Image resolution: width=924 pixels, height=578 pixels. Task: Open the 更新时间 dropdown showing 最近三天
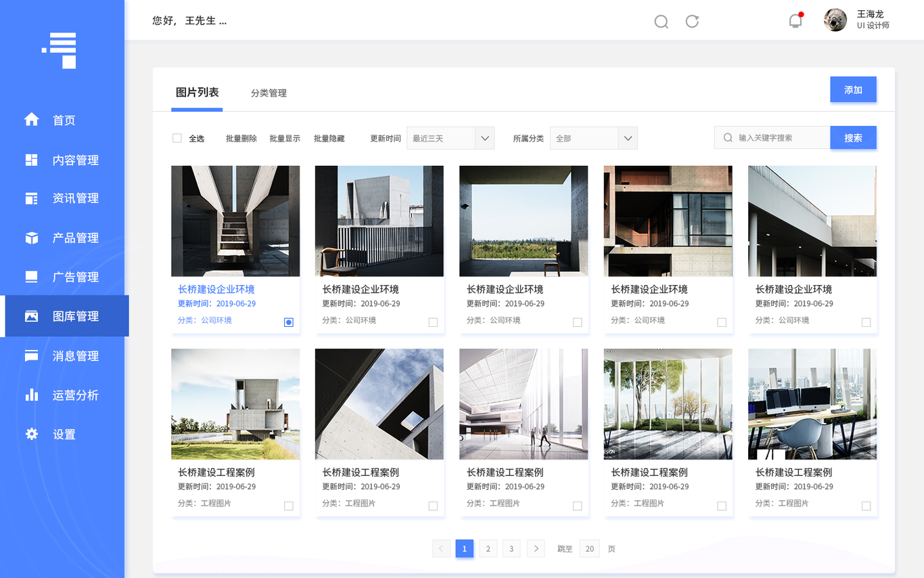pyautogui.click(x=451, y=138)
